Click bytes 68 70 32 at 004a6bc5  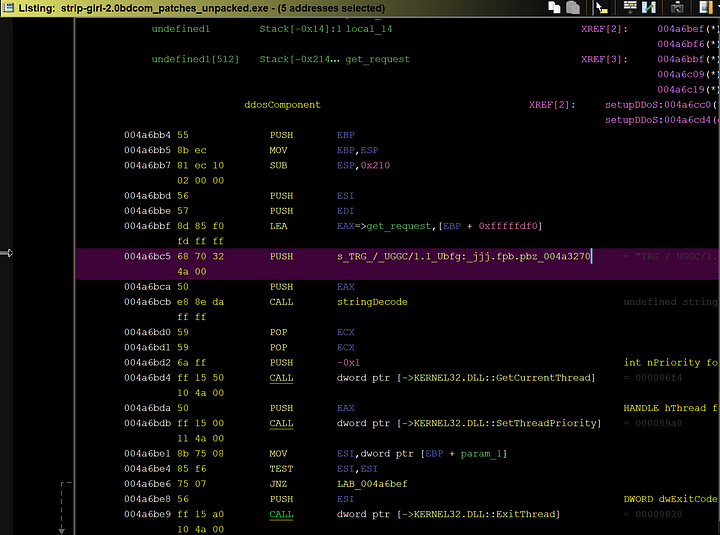tap(201, 256)
